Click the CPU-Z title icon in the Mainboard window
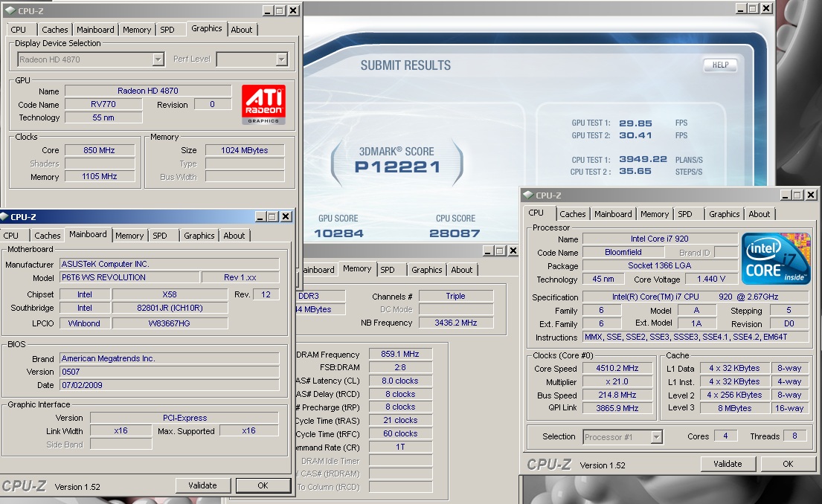This screenshot has height=504, width=822. coord(4,216)
